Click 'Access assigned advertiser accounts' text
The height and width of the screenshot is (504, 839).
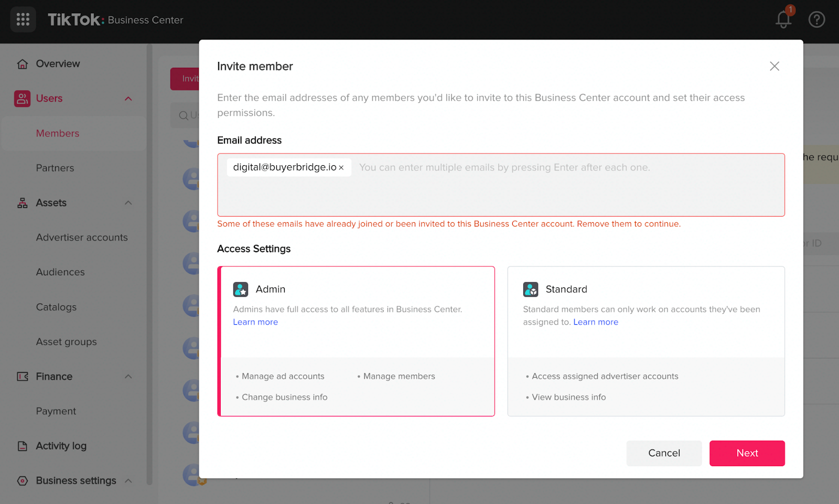[605, 377]
